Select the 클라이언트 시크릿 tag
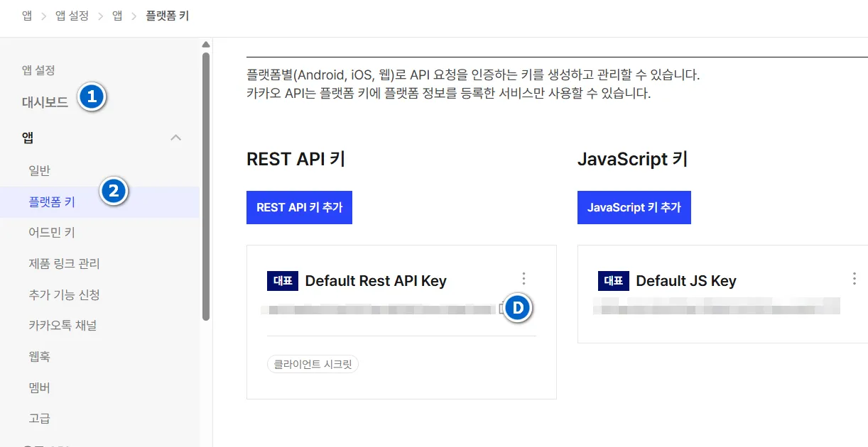The width and height of the screenshot is (868, 447). tap(313, 365)
